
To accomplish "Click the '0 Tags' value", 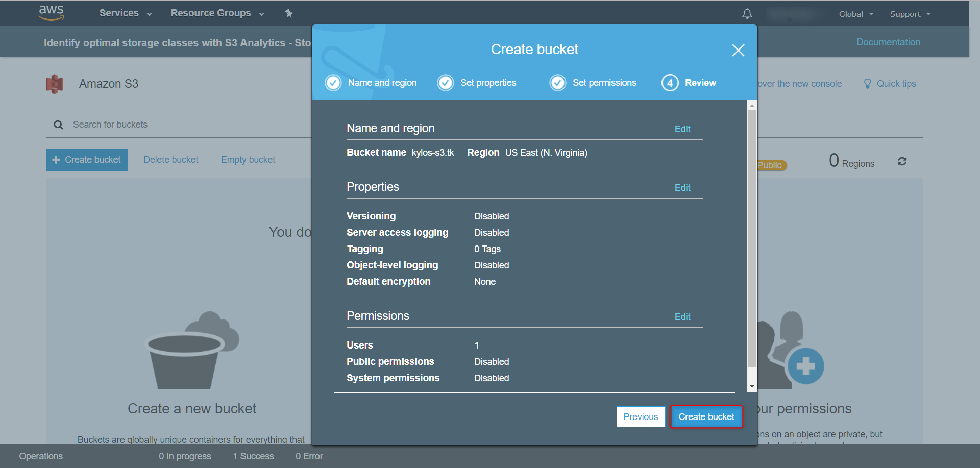I will tap(487, 249).
